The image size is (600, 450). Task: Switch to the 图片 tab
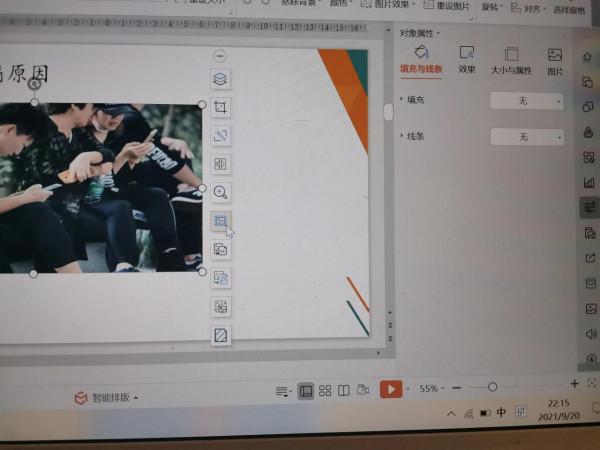[x=555, y=62]
